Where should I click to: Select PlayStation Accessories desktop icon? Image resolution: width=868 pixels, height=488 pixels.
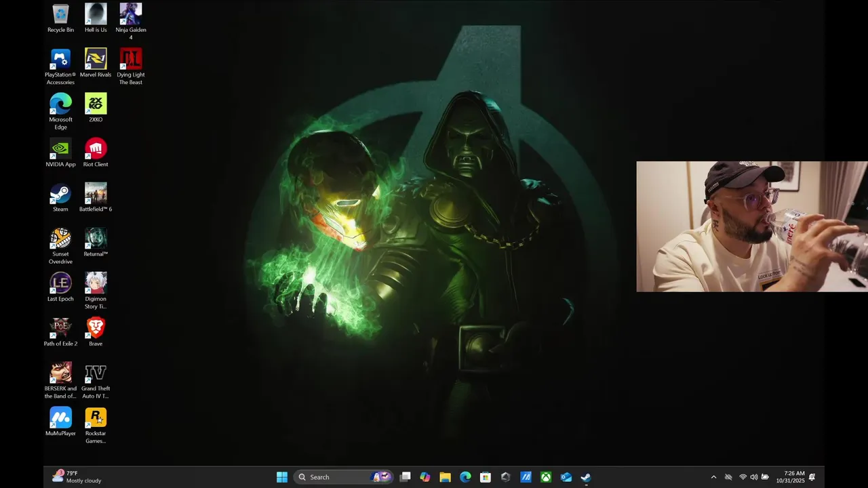point(60,67)
